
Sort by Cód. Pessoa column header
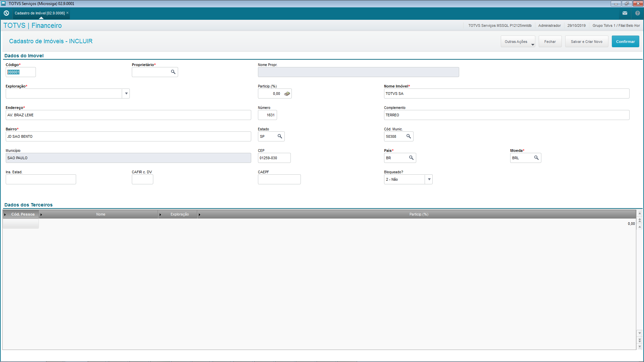tap(23, 214)
